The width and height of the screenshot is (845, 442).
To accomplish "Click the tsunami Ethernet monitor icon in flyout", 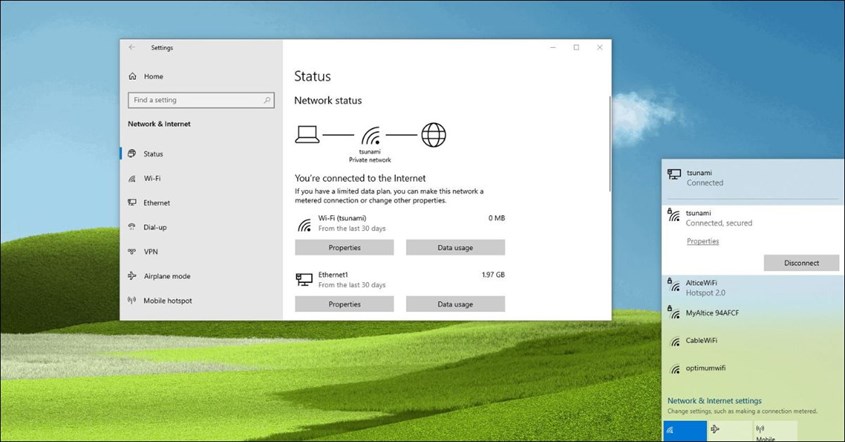I will (x=674, y=174).
